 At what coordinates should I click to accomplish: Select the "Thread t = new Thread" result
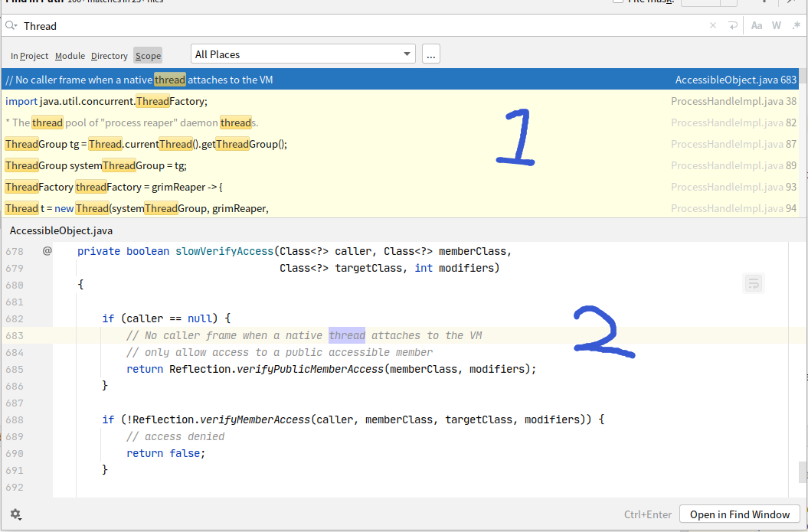coord(401,208)
